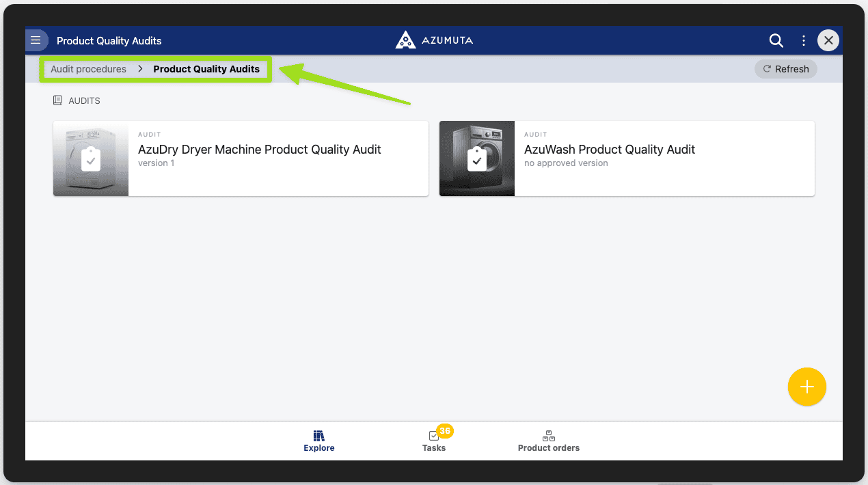Add new audit with yellow plus button

[806, 387]
